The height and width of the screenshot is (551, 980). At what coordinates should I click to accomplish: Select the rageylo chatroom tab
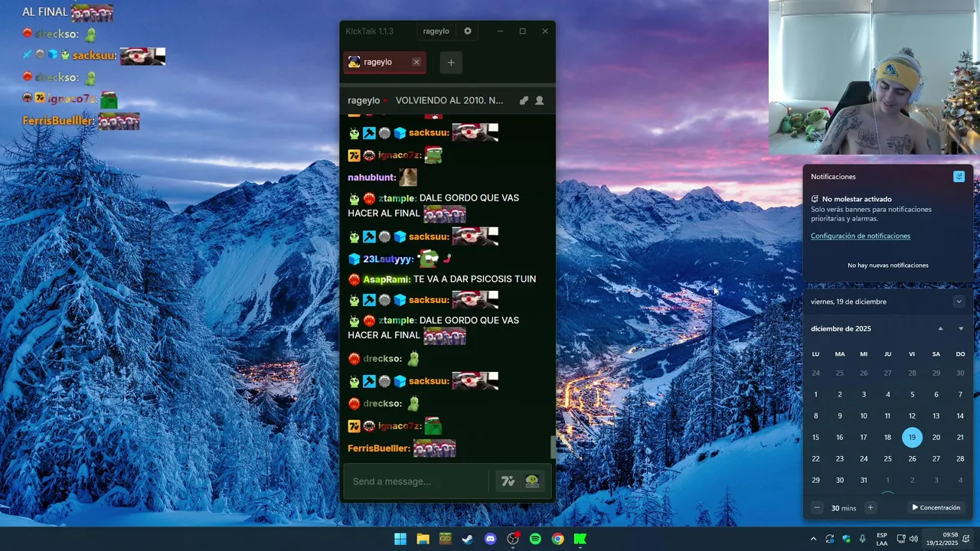coord(385,62)
